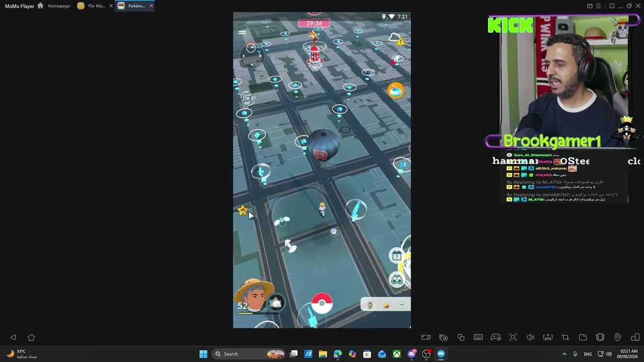Open the Research binoculars button
The width and height of the screenshot is (644, 362).
tap(397, 280)
